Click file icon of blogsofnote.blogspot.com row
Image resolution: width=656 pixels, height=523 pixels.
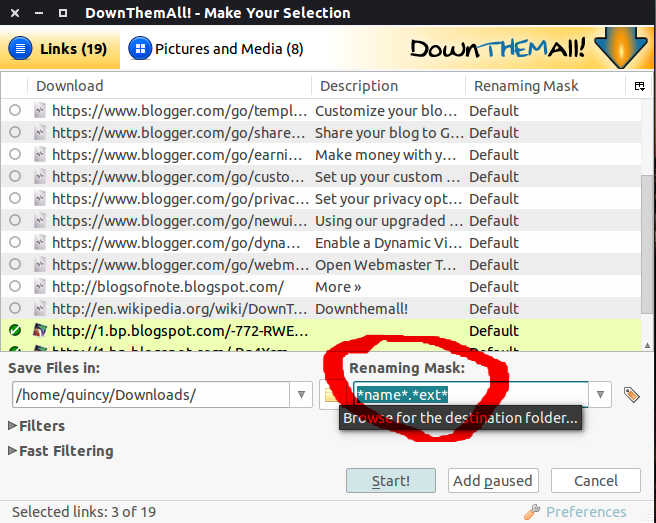(x=40, y=287)
